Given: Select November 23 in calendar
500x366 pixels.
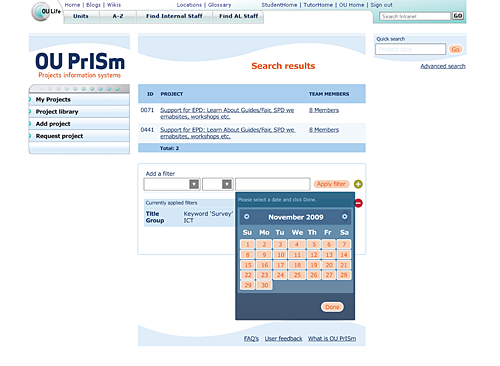Looking at the screenshot, I should 264,275.
